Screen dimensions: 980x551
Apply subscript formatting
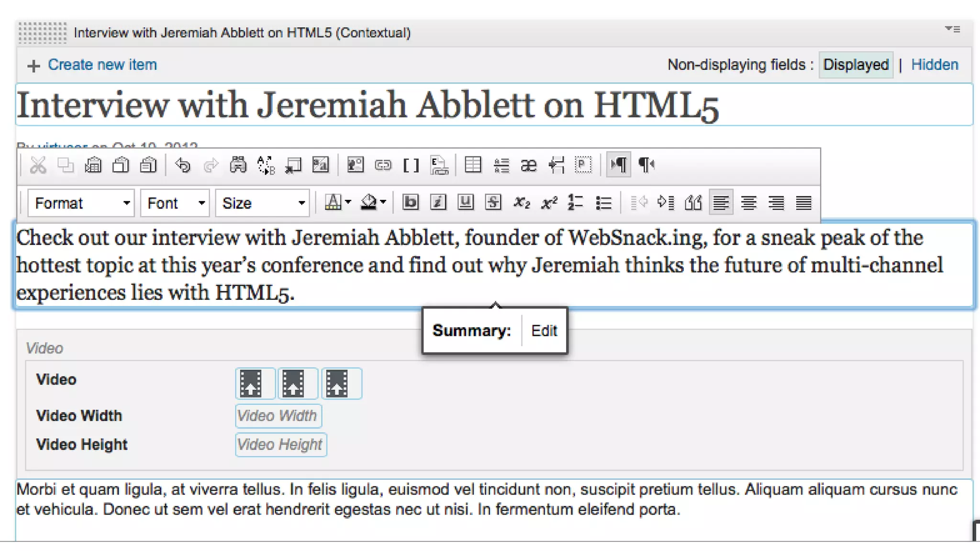coord(522,203)
